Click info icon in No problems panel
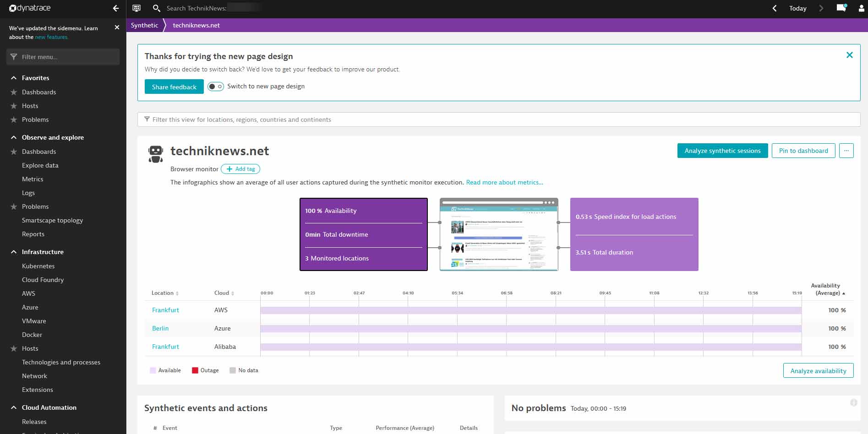Screen dimensions: 868x434 coord(854,403)
